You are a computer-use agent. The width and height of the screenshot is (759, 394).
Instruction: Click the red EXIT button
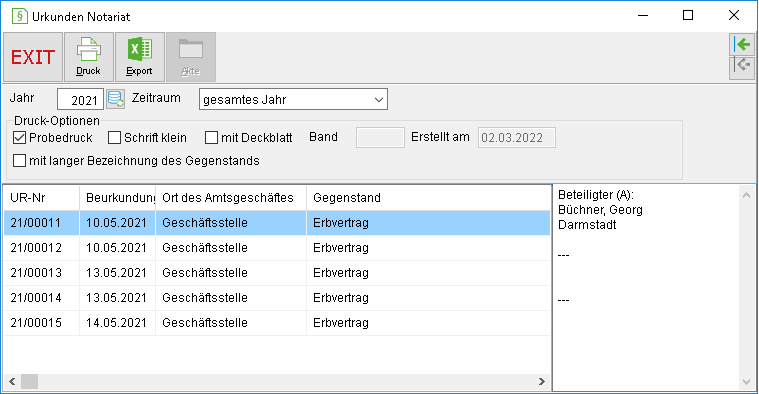point(33,57)
